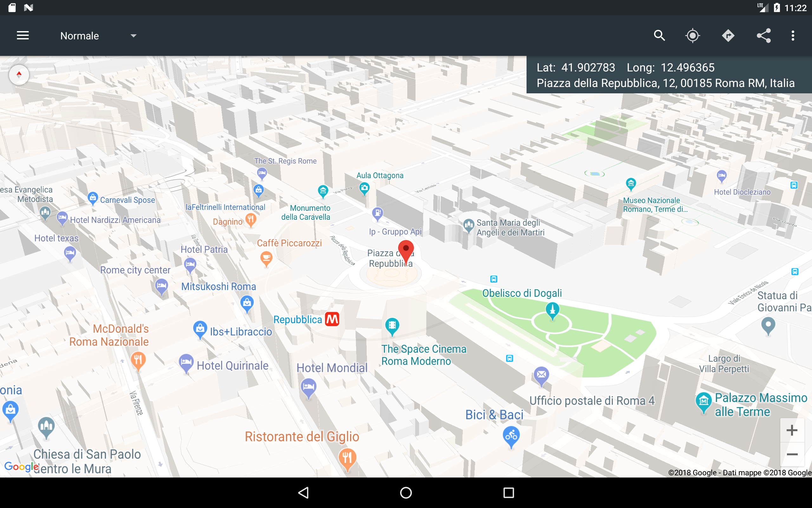Select the St. Regis Rome hotel pin

262,174
